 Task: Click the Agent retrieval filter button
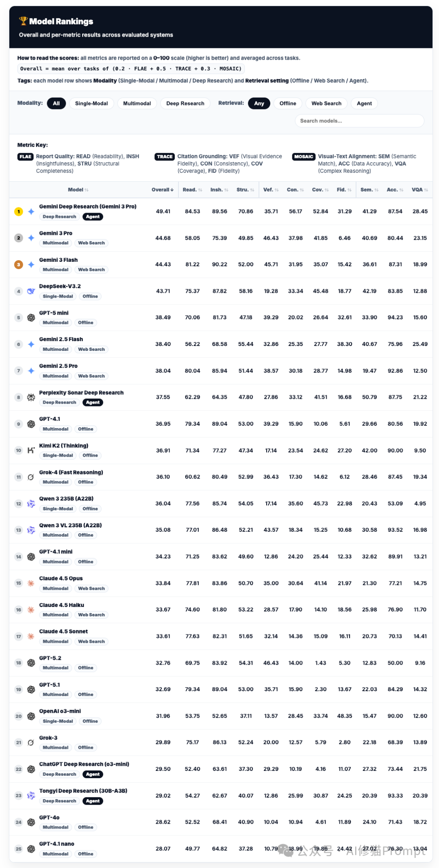[x=364, y=103]
